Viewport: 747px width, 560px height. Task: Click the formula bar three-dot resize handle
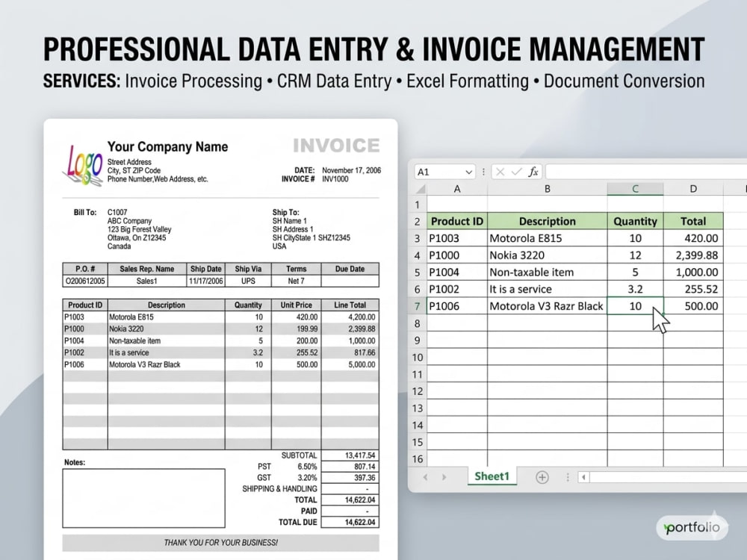point(483,172)
